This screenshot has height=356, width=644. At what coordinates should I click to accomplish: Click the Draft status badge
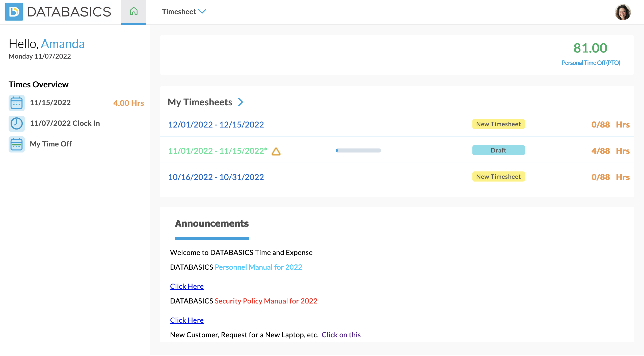click(498, 150)
